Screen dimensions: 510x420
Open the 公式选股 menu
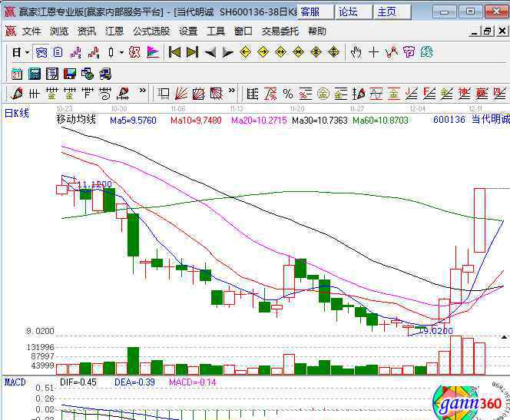151,31
